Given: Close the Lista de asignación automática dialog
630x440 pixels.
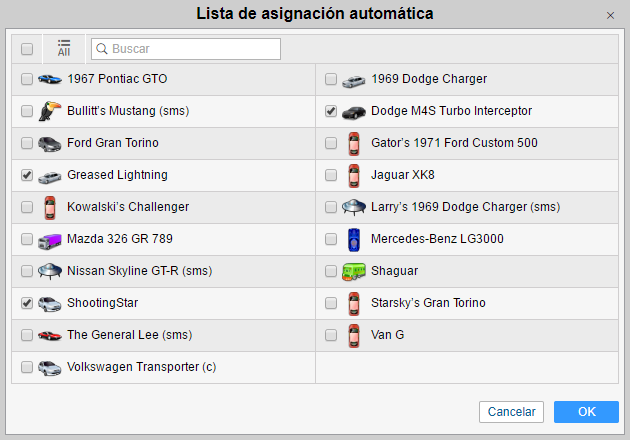Looking at the screenshot, I should click(610, 15).
